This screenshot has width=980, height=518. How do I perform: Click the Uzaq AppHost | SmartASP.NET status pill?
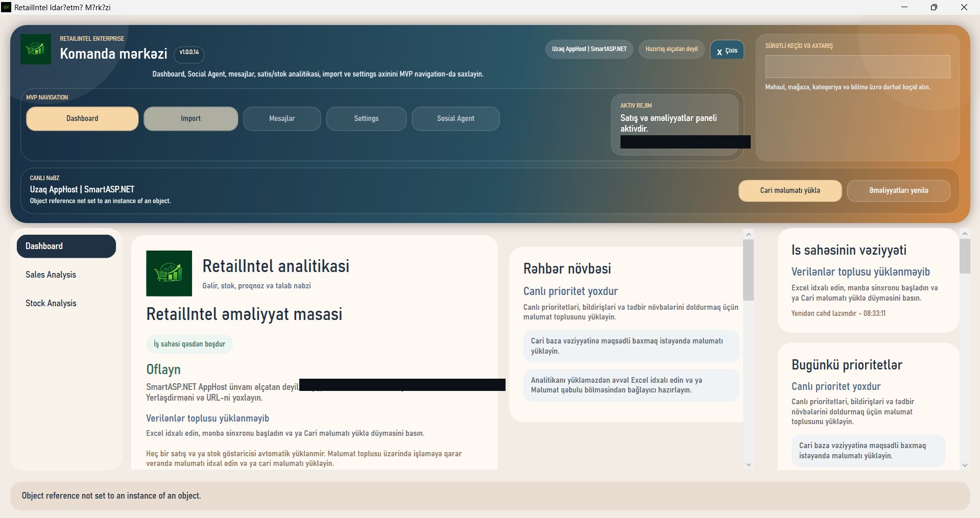click(x=589, y=49)
